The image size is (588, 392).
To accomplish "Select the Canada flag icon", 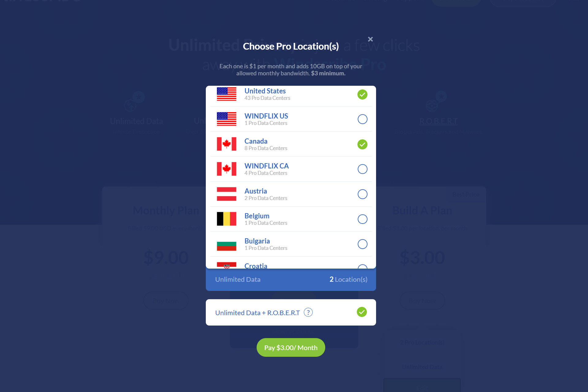I will pos(226,144).
